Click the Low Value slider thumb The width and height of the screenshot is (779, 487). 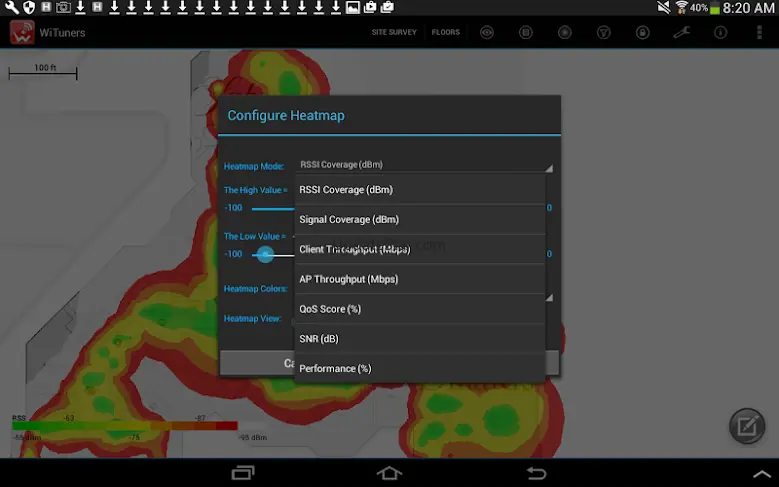265,254
